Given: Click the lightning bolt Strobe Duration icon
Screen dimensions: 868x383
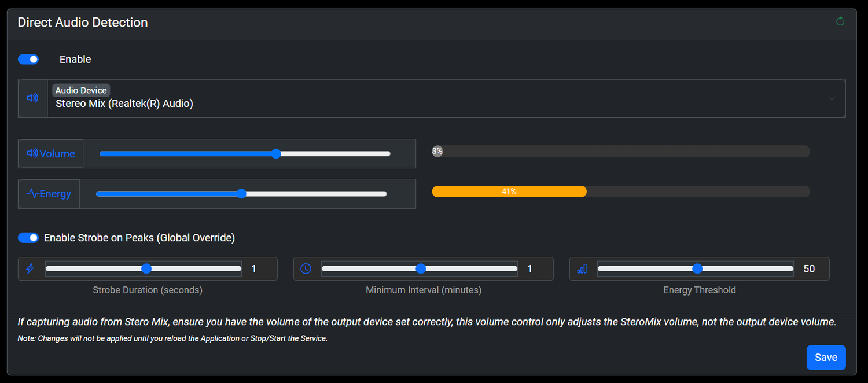Looking at the screenshot, I should click(30, 268).
